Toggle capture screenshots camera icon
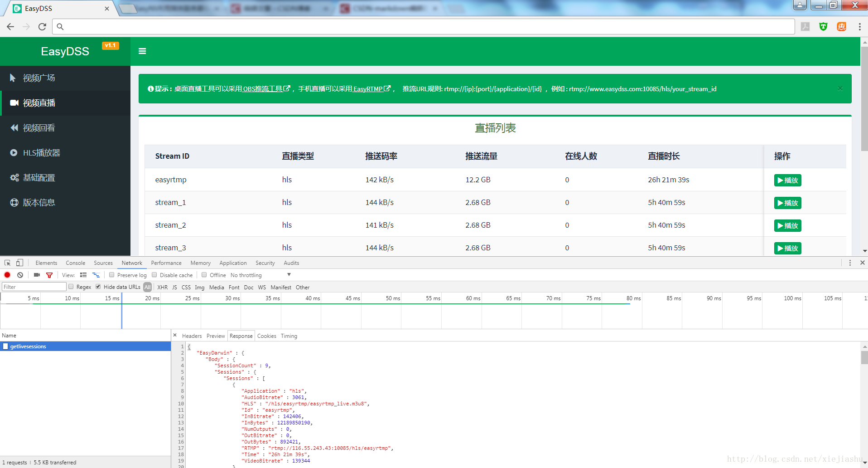Image resolution: width=868 pixels, height=468 pixels. 37,275
